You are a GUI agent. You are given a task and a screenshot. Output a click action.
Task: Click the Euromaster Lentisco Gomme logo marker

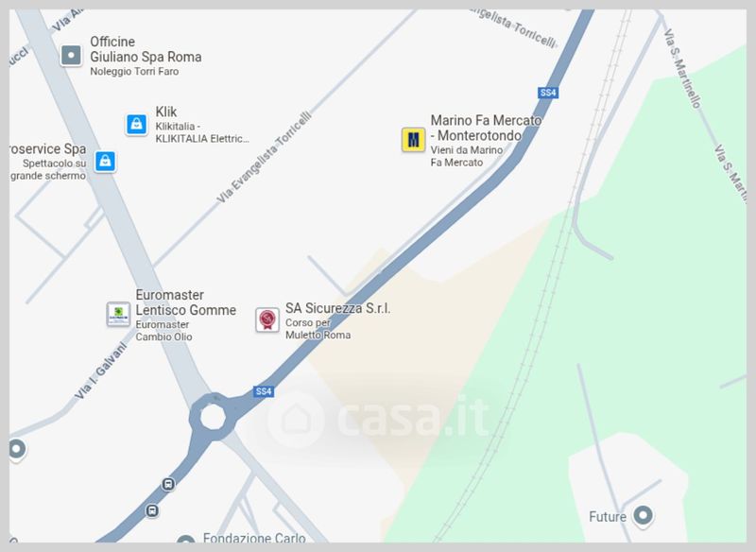coord(118,315)
